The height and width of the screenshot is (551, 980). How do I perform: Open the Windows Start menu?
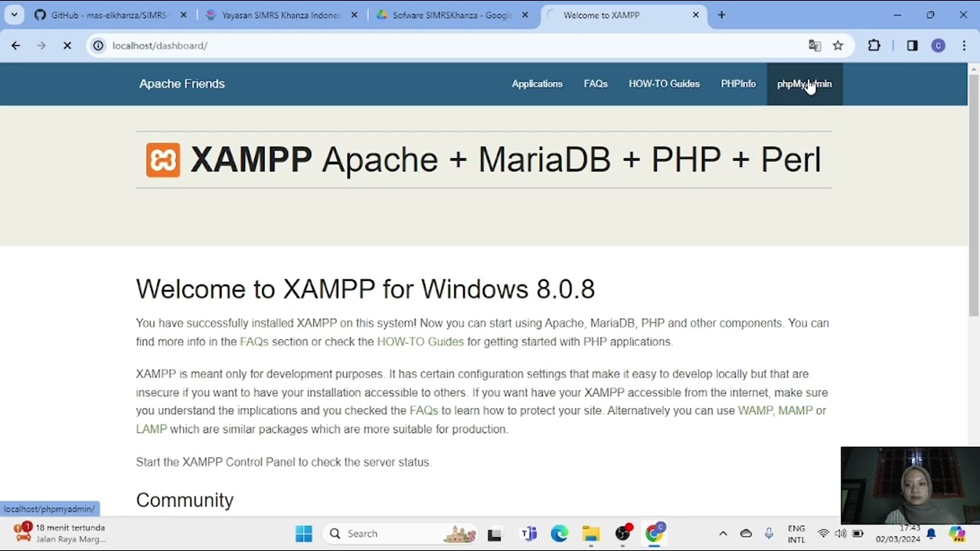coord(304,533)
